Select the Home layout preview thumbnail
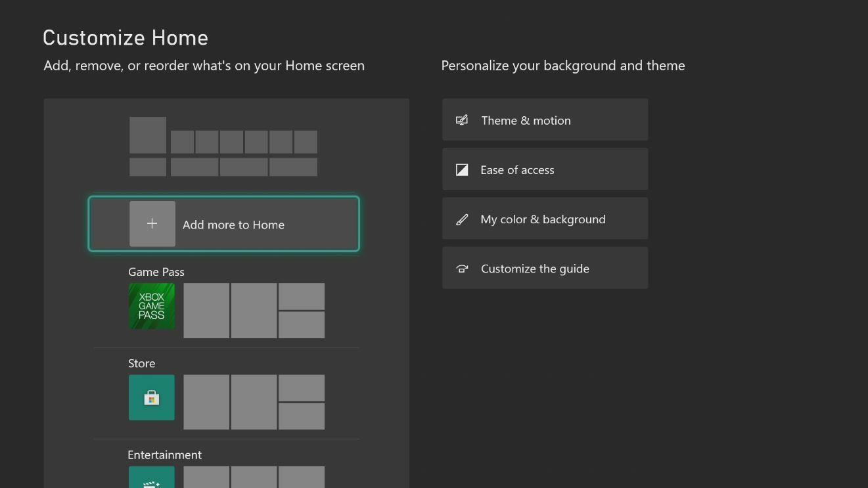868x488 pixels. 223,146
